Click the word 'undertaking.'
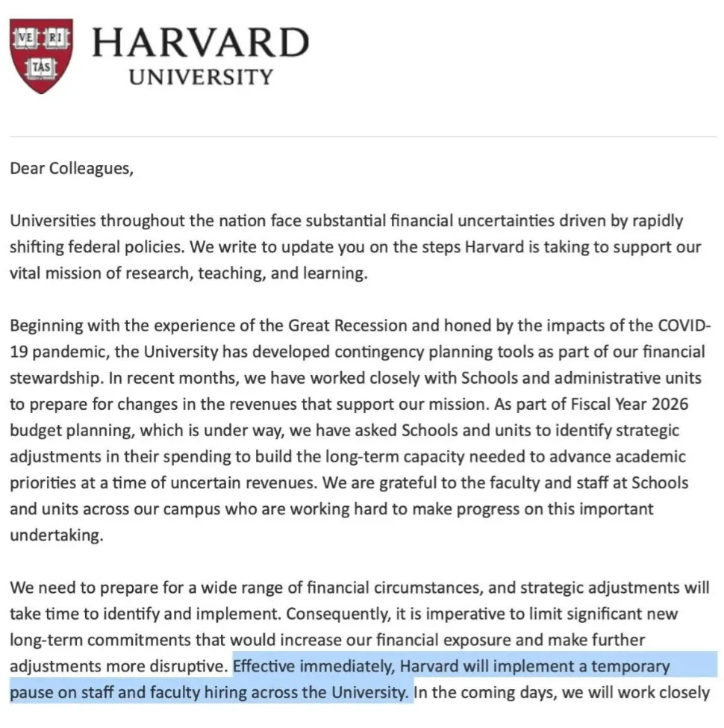This screenshot has width=724, height=728. point(56,535)
